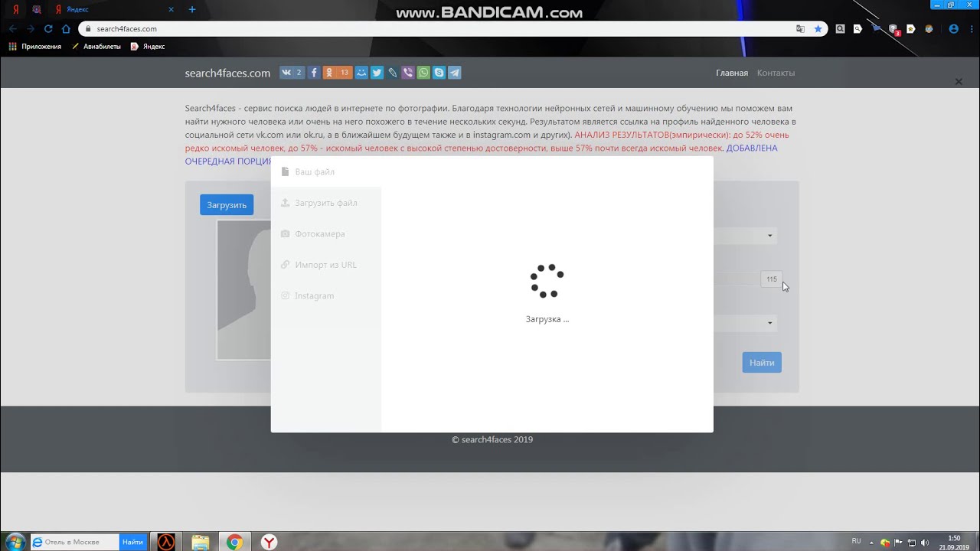Viewport: 980px width, 551px height.
Task: Click the Загрузить button
Action: [227, 205]
